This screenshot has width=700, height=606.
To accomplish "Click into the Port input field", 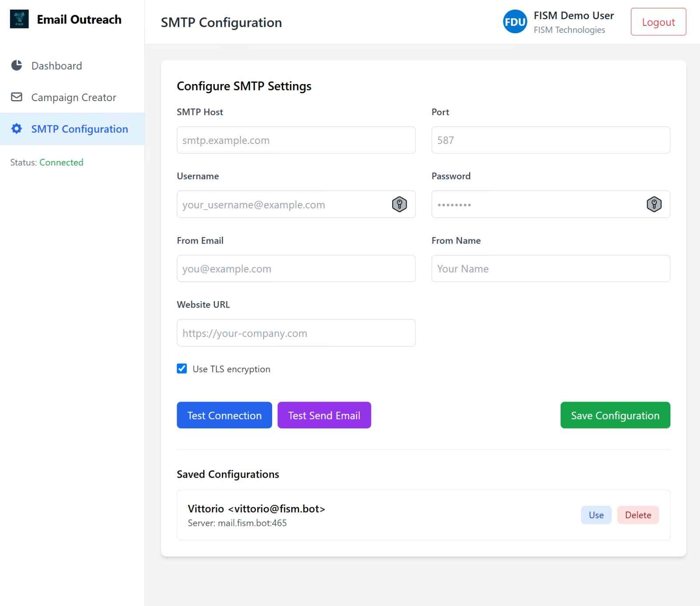I will tap(550, 140).
